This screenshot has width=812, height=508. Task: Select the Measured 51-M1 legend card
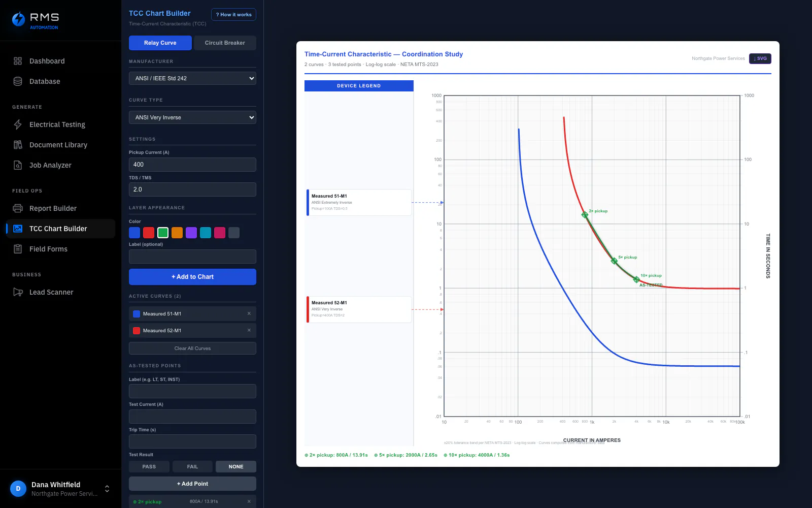(359, 203)
